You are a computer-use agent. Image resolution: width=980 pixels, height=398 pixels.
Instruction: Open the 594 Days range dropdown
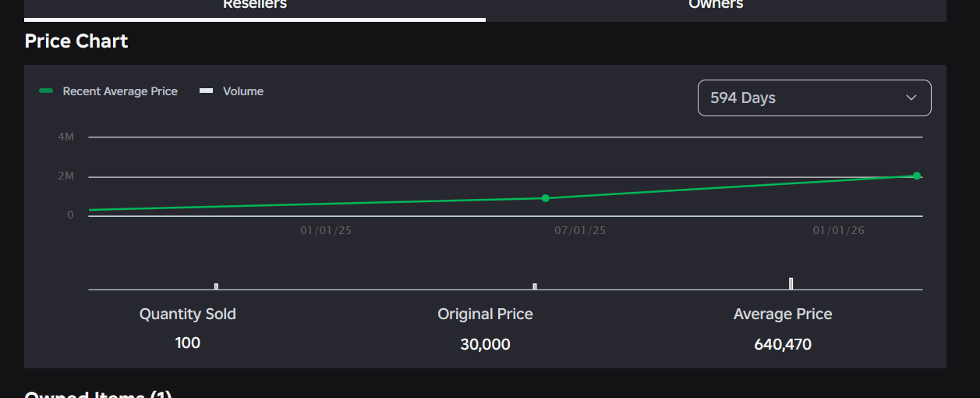pos(813,98)
